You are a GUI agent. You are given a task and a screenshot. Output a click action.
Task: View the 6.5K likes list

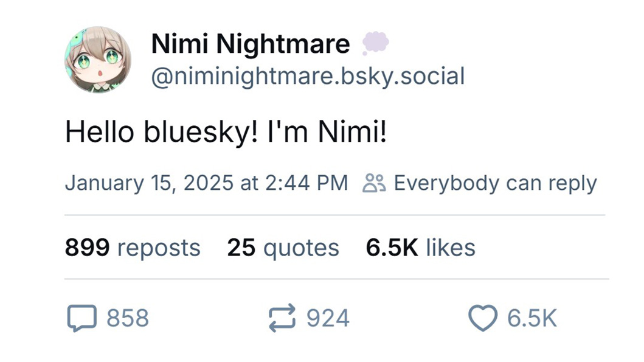coord(420,248)
